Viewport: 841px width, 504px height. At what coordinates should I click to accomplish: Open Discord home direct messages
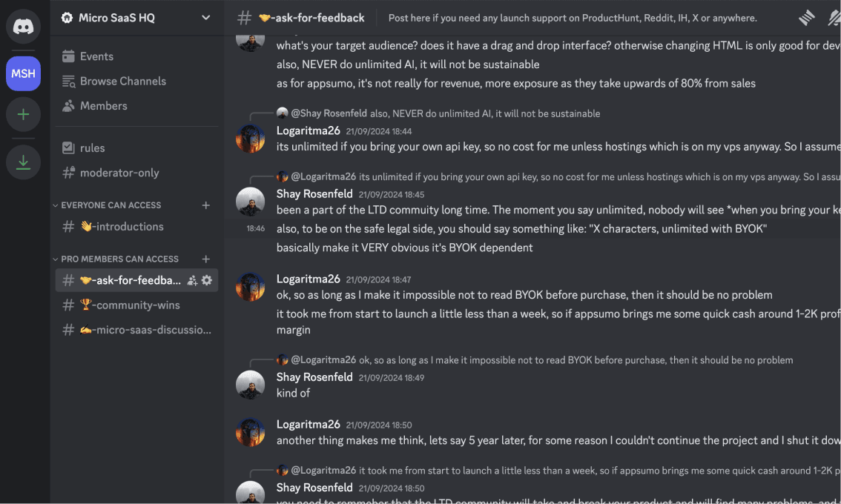pos(23,27)
